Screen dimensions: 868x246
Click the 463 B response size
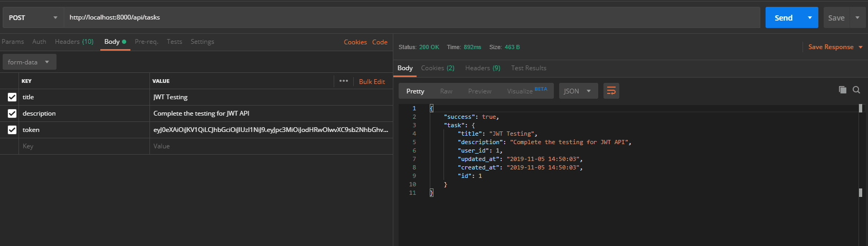click(512, 47)
